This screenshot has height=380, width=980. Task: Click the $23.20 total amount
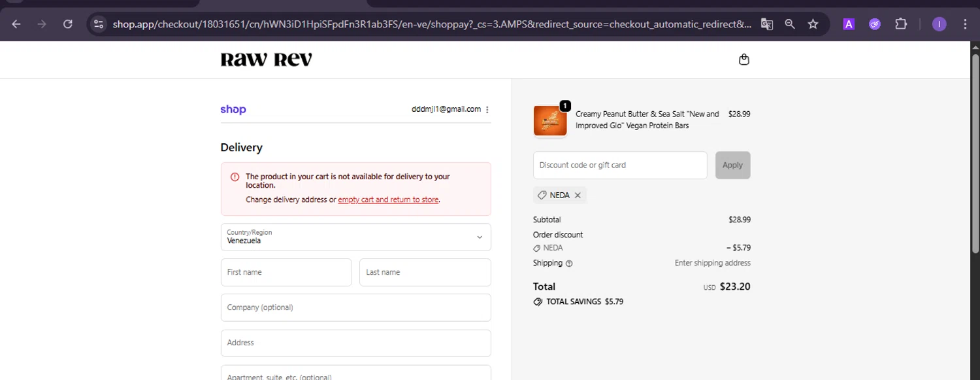pos(734,286)
